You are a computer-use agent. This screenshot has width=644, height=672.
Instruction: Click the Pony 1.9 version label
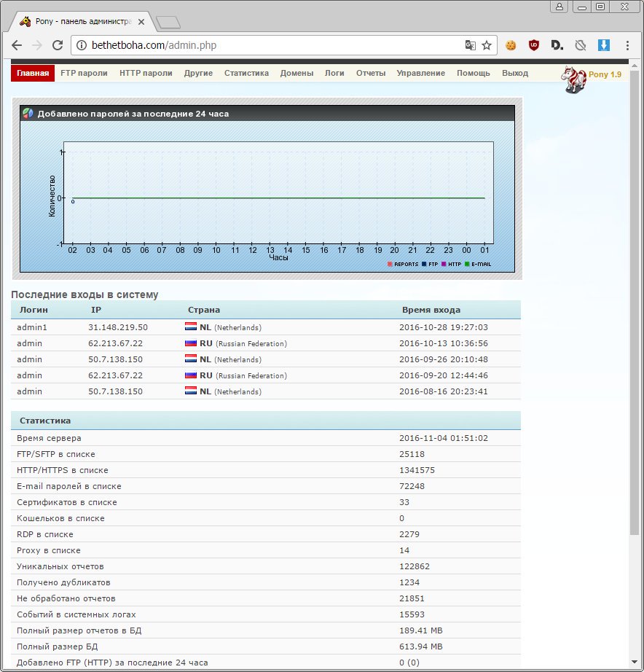pos(605,74)
